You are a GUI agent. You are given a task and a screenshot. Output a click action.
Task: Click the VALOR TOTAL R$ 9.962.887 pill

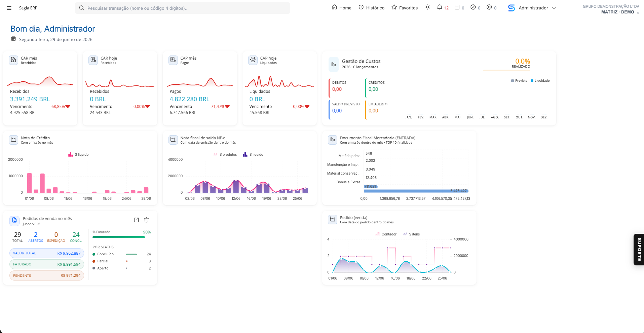[x=47, y=253]
